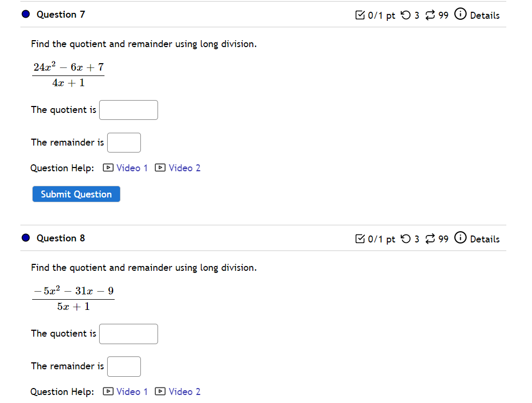Open the Details link for Question 7
The image size is (532, 403).
[x=484, y=14]
